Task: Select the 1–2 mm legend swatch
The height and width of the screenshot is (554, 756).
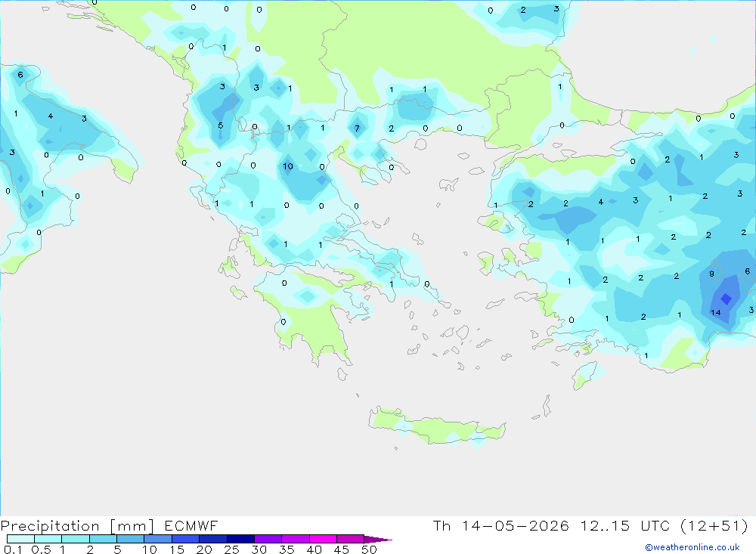Action: (76, 539)
